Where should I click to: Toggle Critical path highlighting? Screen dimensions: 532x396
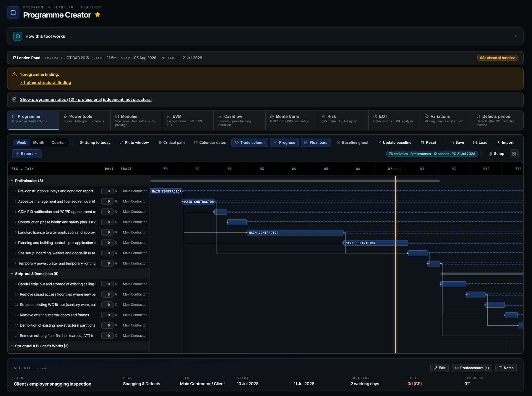pyautogui.click(x=171, y=142)
